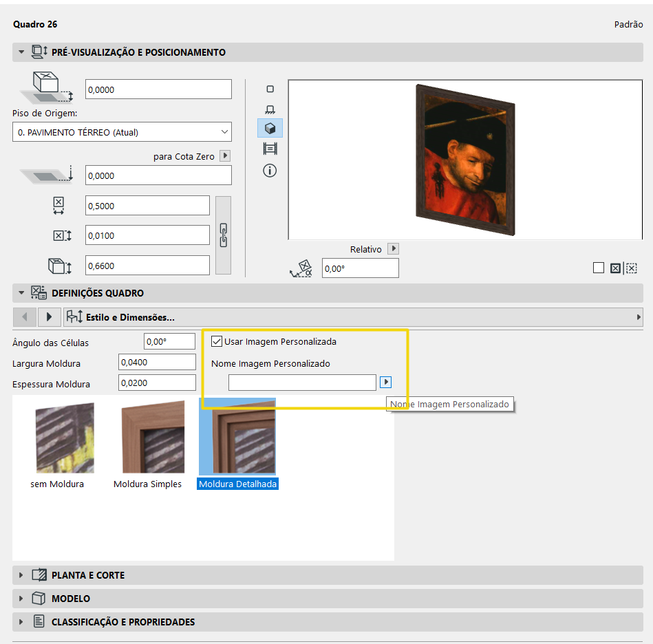Click the Nome Imagem Personalizado text field
Viewport: 653px width, 644px height.
(302, 383)
